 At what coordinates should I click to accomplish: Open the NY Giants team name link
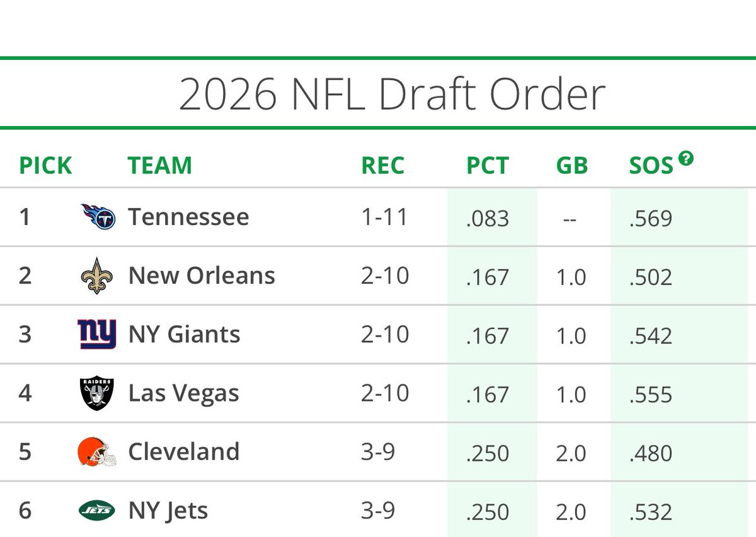click(184, 334)
